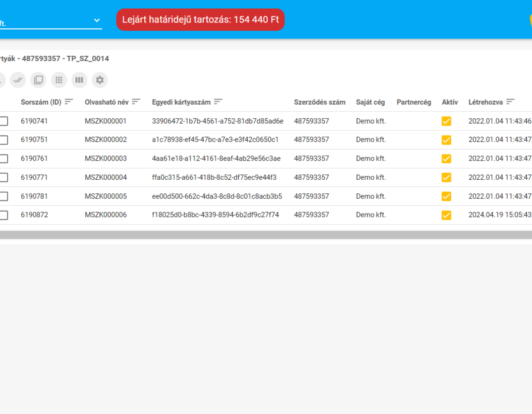
Task: Click the Szerződés szám column header
Action: tap(320, 102)
